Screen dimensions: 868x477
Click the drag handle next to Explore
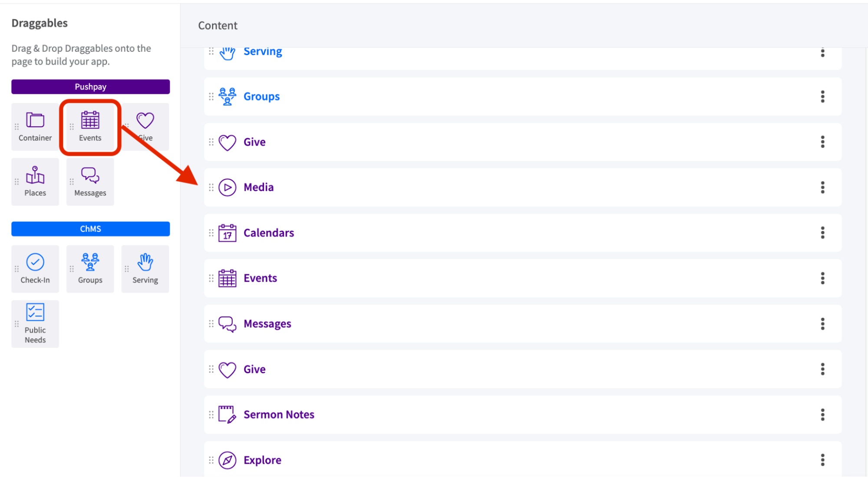pos(211,460)
